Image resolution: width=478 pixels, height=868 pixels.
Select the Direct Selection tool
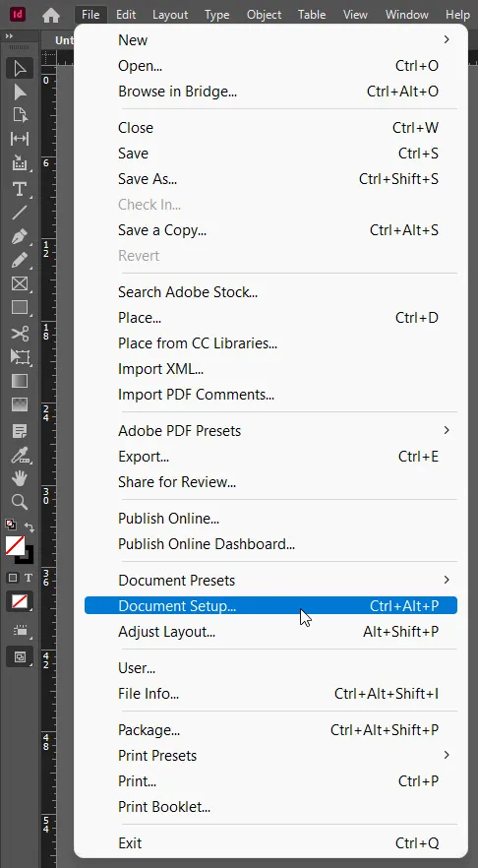coord(20,92)
